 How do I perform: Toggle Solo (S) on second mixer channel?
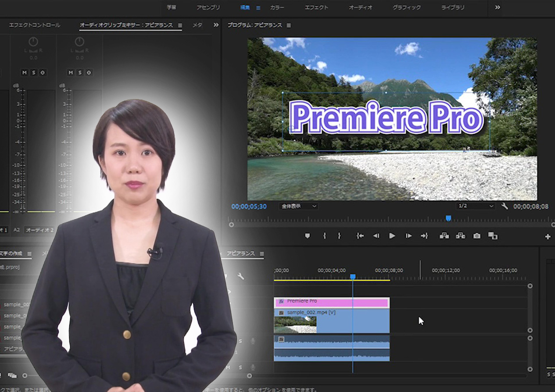pos(79,72)
